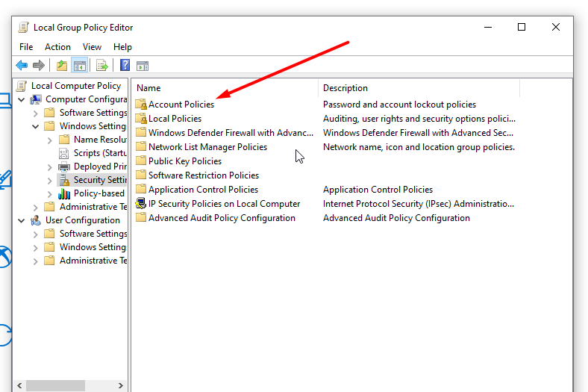Expand the Deployed Printers node

click(x=50, y=167)
